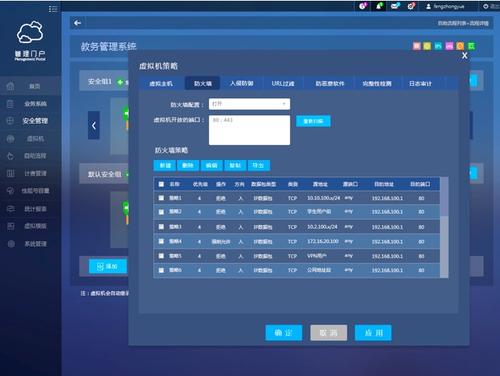Screen dimensions: 500x376
Task: Open 系统管理 in the sidebar
Action: 30,244
